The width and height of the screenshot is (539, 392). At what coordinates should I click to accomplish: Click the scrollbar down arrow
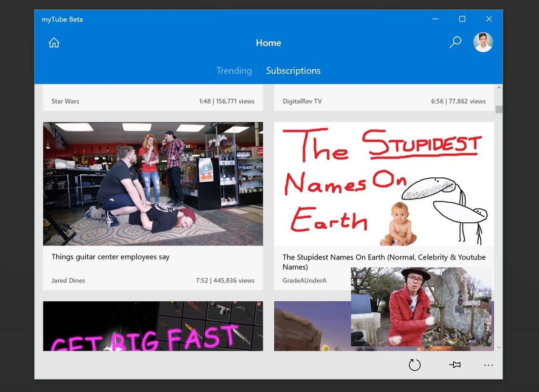(499, 348)
